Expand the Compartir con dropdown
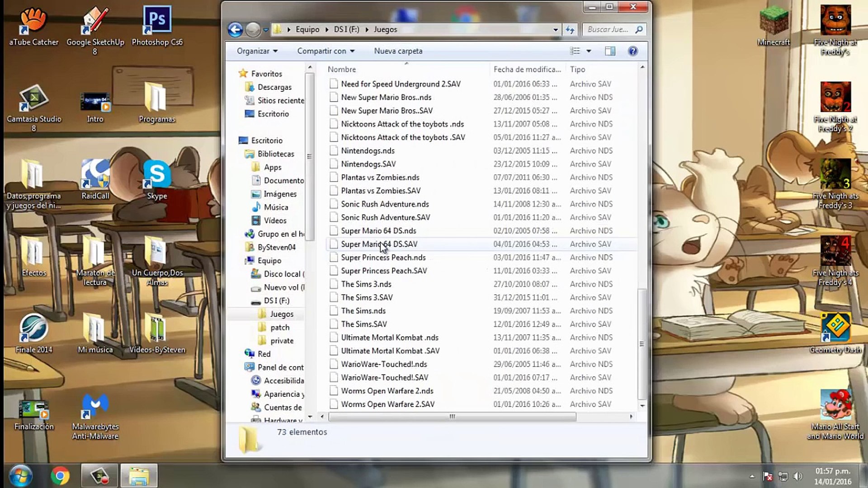 point(325,51)
